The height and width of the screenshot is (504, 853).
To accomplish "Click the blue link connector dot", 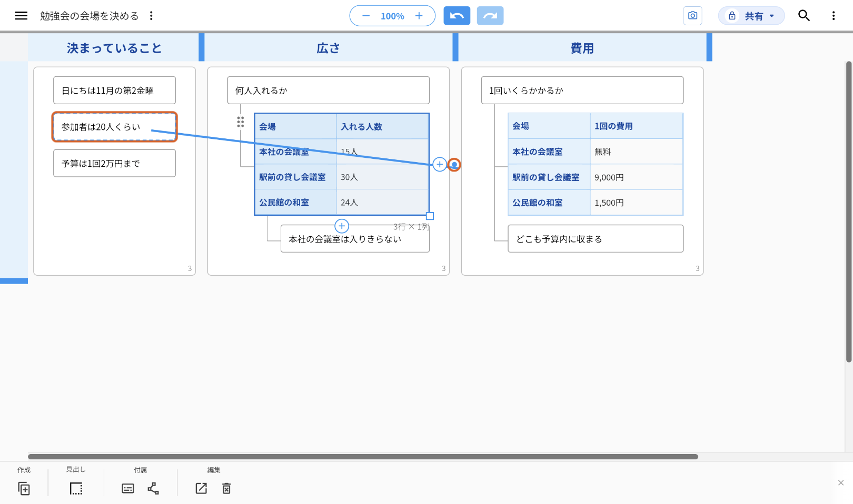I will (454, 165).
